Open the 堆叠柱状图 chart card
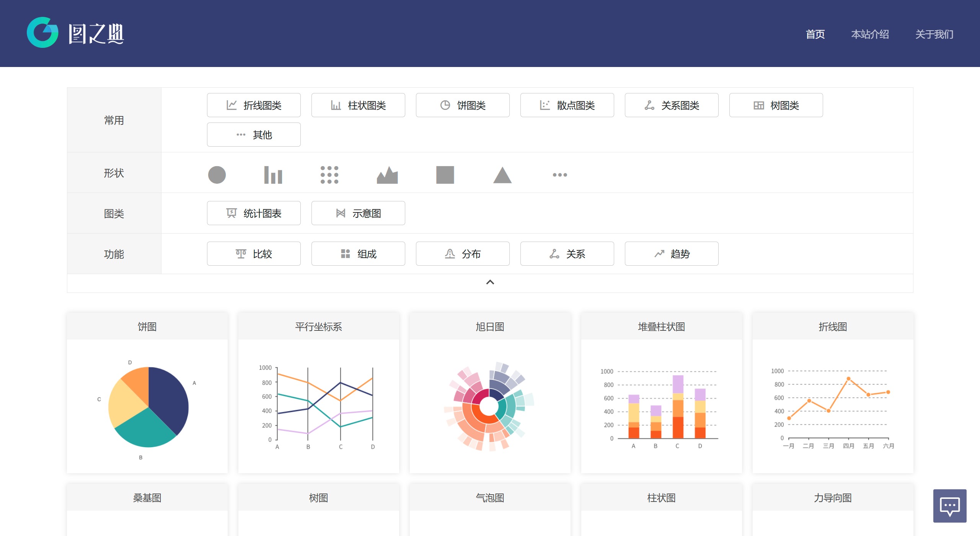This screenshot has width=980, height=536. coord(662,393)
